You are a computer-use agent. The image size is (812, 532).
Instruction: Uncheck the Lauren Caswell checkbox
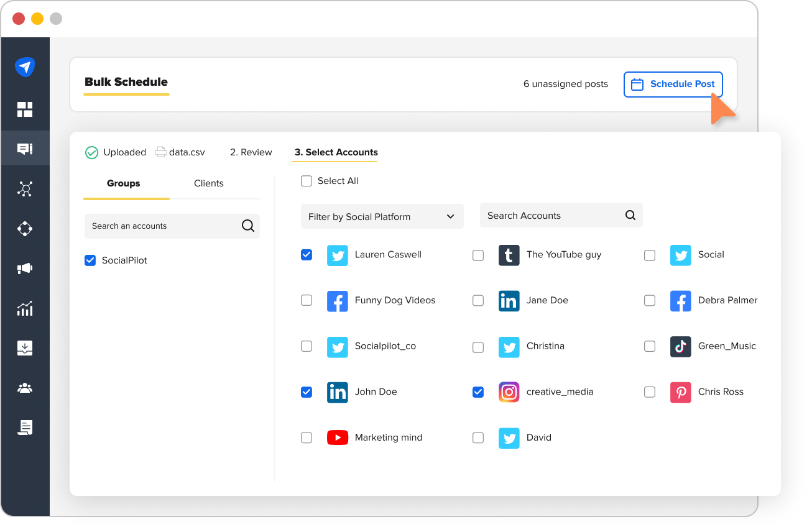(307, 255)
